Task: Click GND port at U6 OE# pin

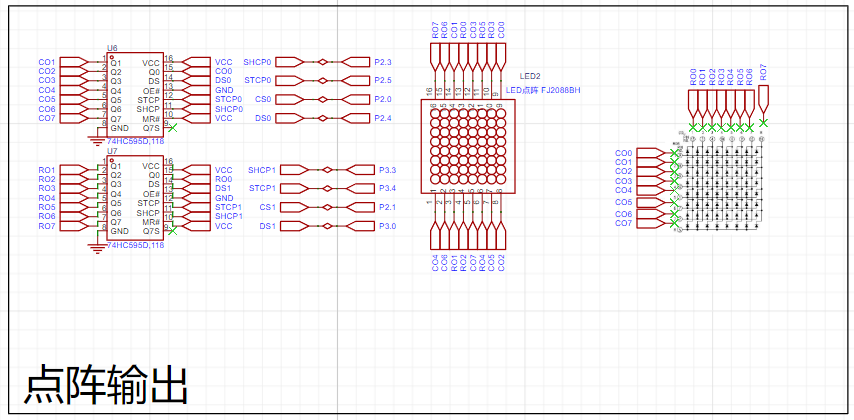Action: click(197, 90)
